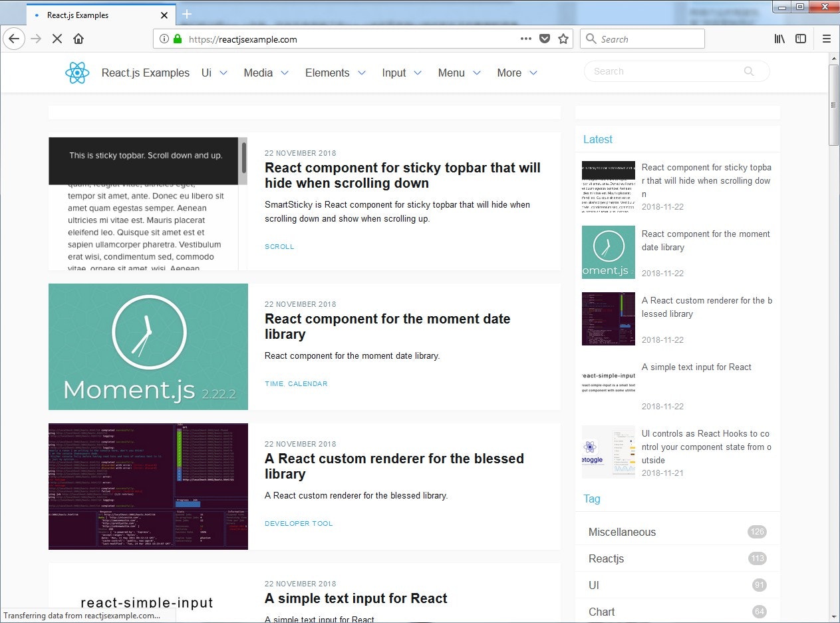Click the Miscellaneous tag link
The image size is (840, 623).
click(x=622, y=532)
